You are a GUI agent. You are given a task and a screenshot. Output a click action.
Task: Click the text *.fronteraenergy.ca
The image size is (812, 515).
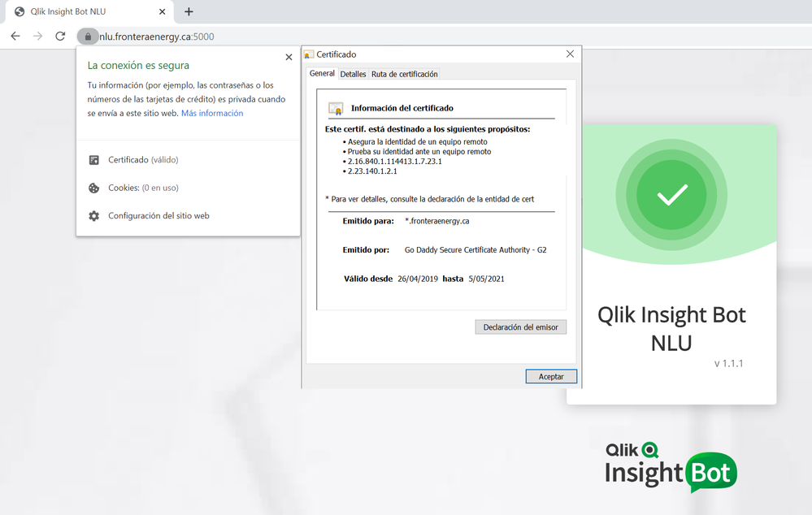[x=437, y=221]
